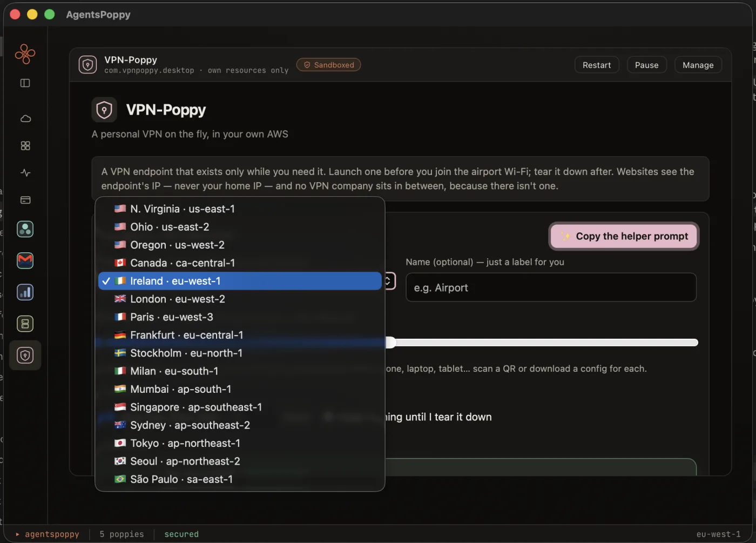Restart the VPN-Poppy app
Image resolution: width=756 pixels, height=543 pixels.
(597, 65)
